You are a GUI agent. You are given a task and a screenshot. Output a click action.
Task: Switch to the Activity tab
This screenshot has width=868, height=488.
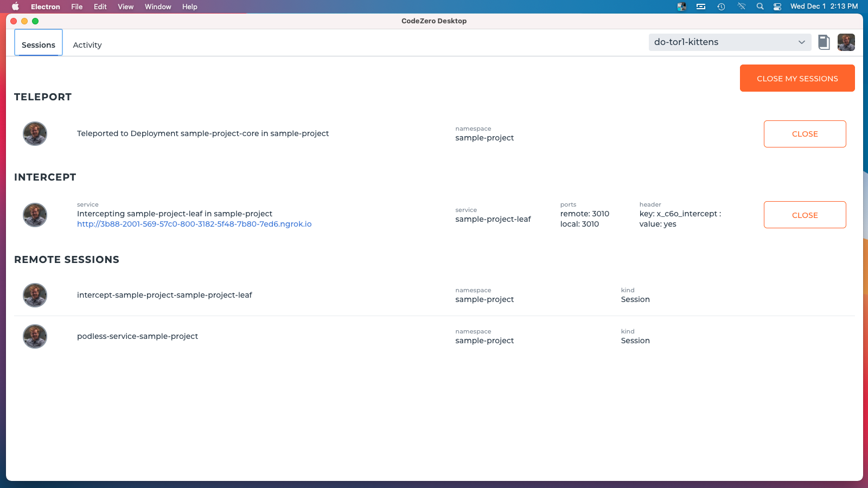pos(87,45)
